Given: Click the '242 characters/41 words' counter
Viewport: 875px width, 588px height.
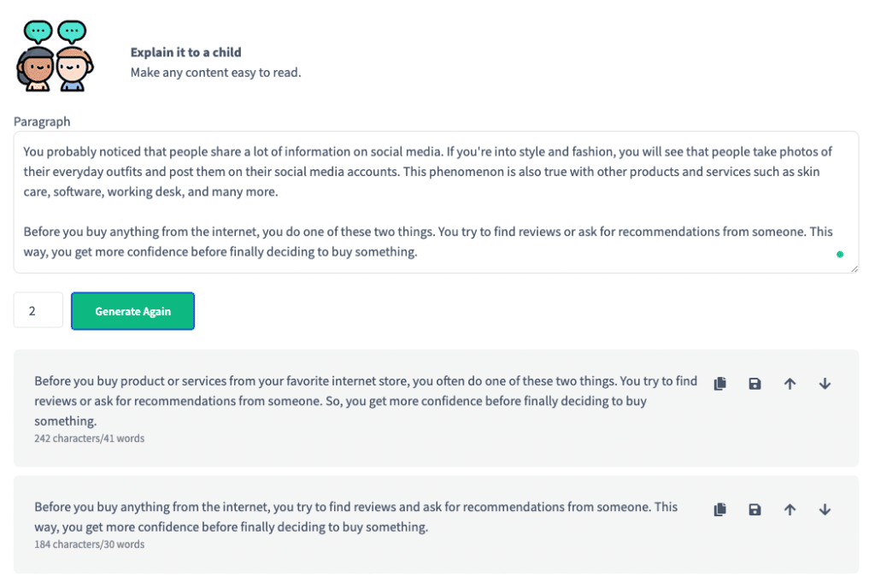Looking at the screenshot, I should tap(89, 438).
